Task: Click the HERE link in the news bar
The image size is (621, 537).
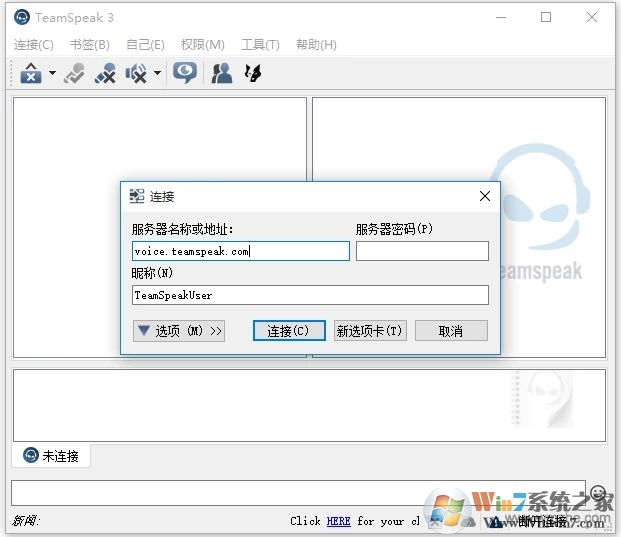Action: pos(338,521)
